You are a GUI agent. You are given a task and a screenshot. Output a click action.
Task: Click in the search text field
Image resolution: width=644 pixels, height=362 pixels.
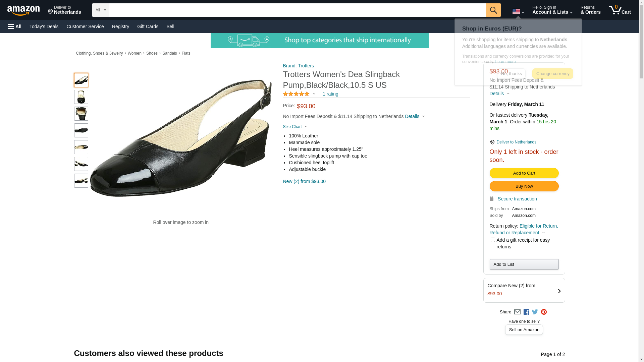point(297,10)
